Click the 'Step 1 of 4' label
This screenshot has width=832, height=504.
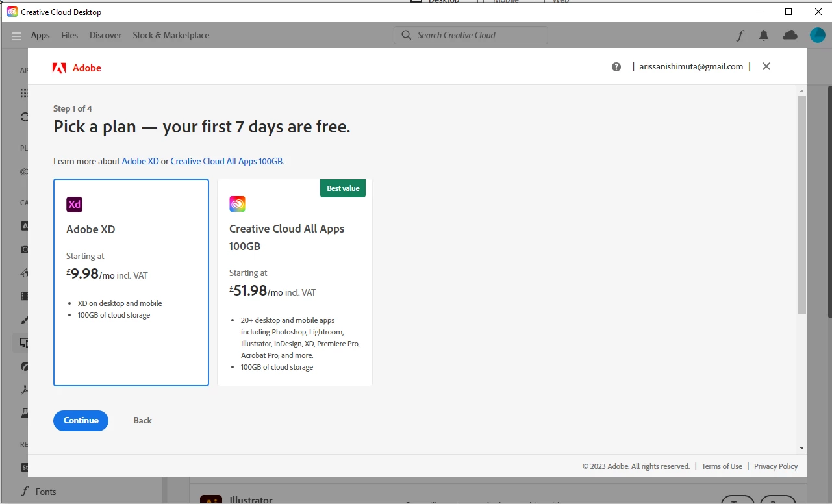[x=73, y=108]
